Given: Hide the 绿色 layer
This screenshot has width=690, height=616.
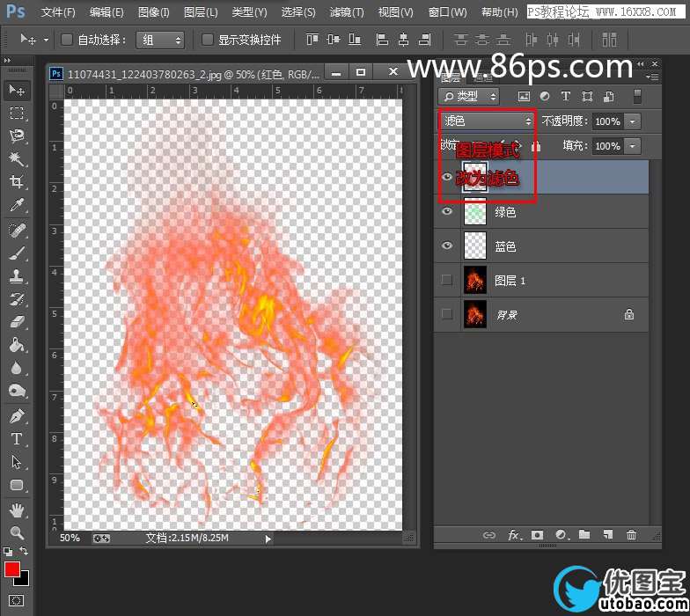Looking at the screenshot, I should [447, 211].
